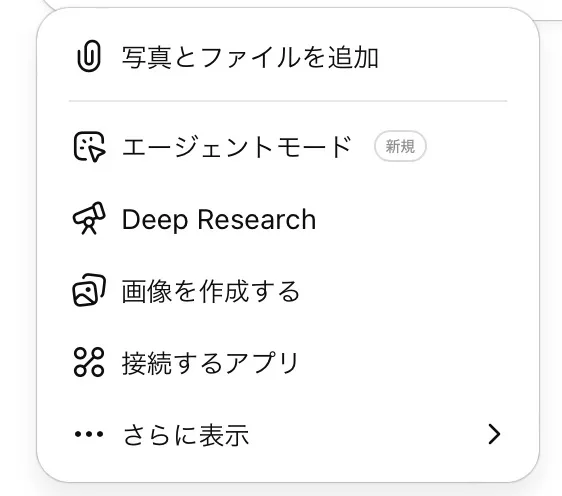Click the 表示 characters in the last row

point(224,435)
